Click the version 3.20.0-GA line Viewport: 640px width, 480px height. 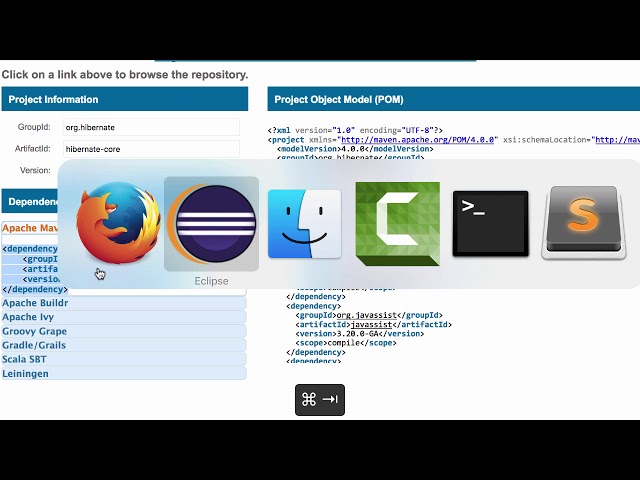tap(360, 333)
